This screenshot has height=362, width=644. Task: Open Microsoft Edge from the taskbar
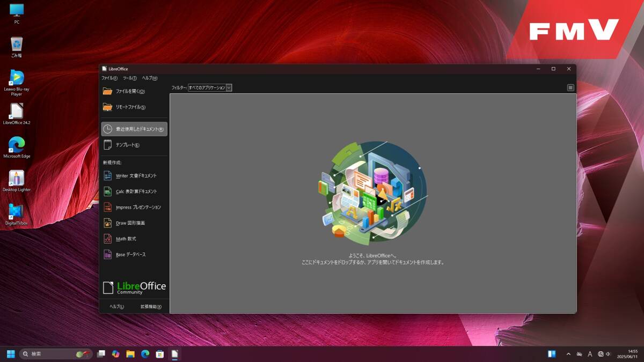pyautogui.click(x=145, y=354)
